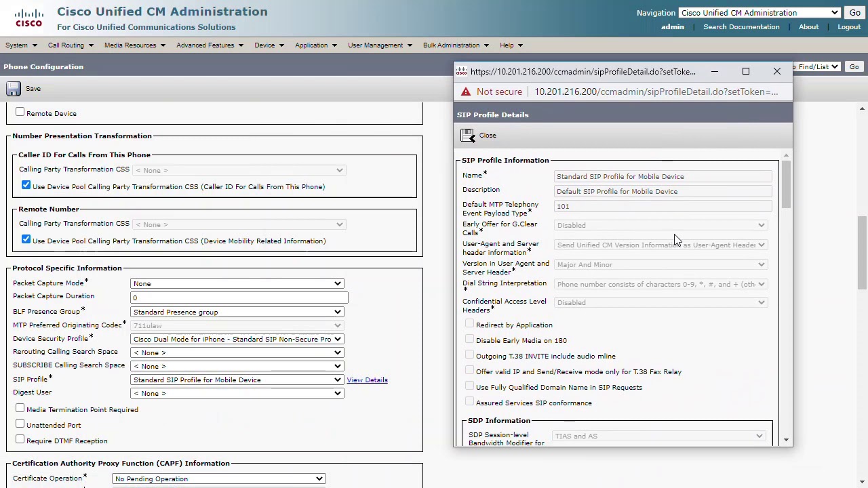Open the SUBSCRIBE Calling Search Space dropdown
Image resolution: width=868 pixels, height=488 pixels.
tap(237, 366)
